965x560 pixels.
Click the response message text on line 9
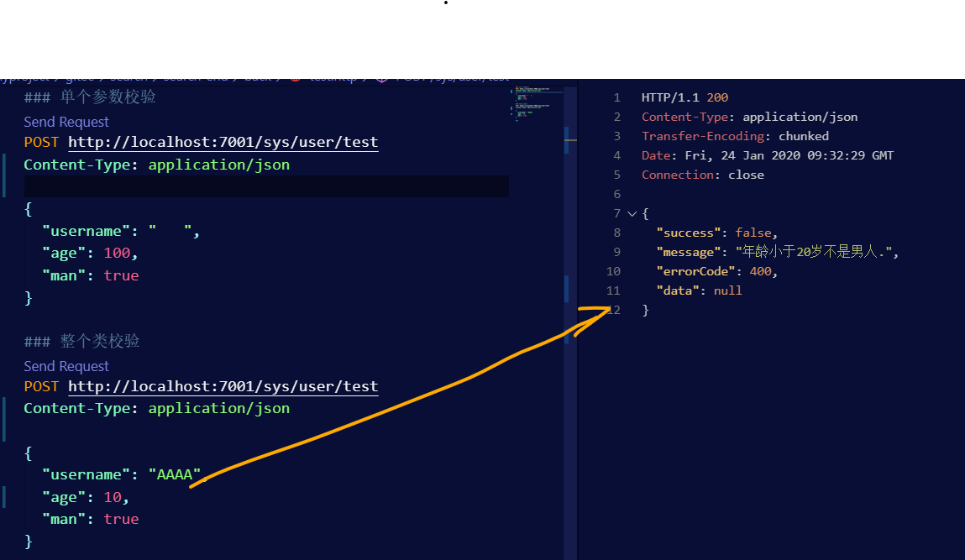point(816,252)
